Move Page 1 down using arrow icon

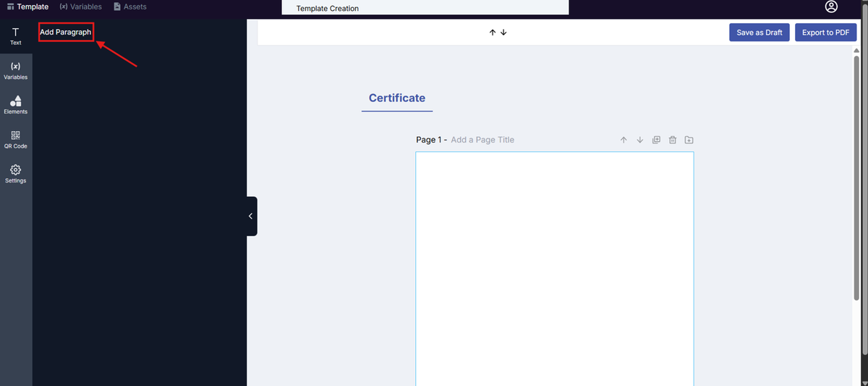(x=640, y=140)
